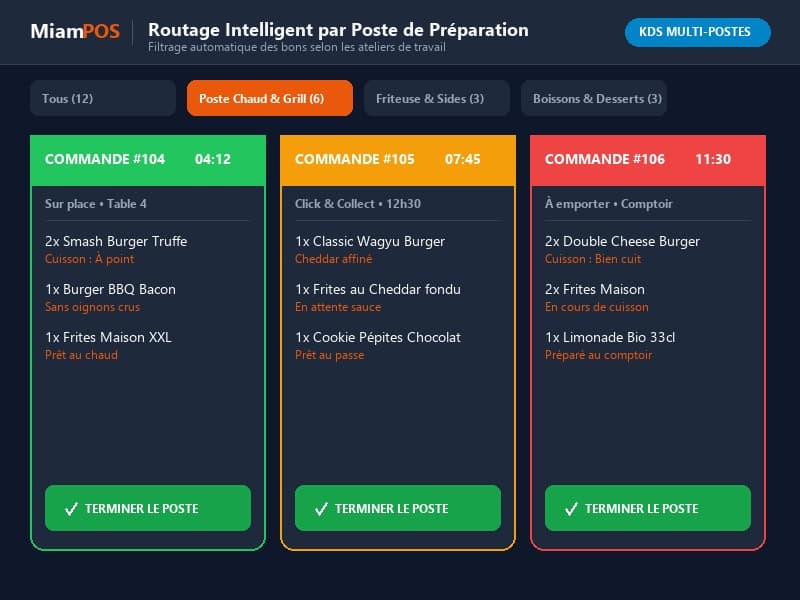Click 'À emporter • Comptoir' label
The height and width of the screenshot is (600, 800).
609,204
